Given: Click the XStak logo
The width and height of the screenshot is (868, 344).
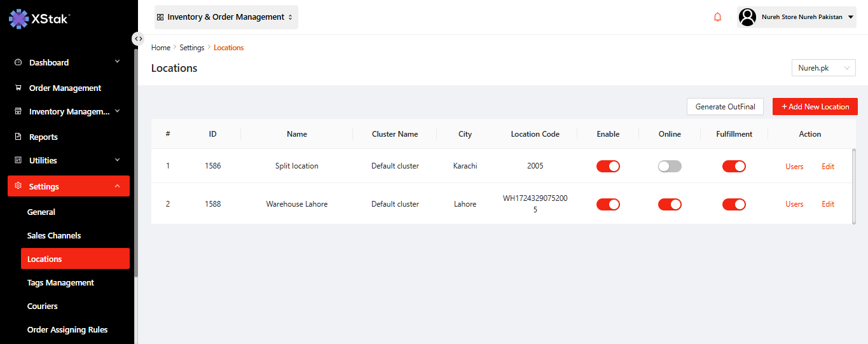Looking at the screenshot, I should (39, 18).
